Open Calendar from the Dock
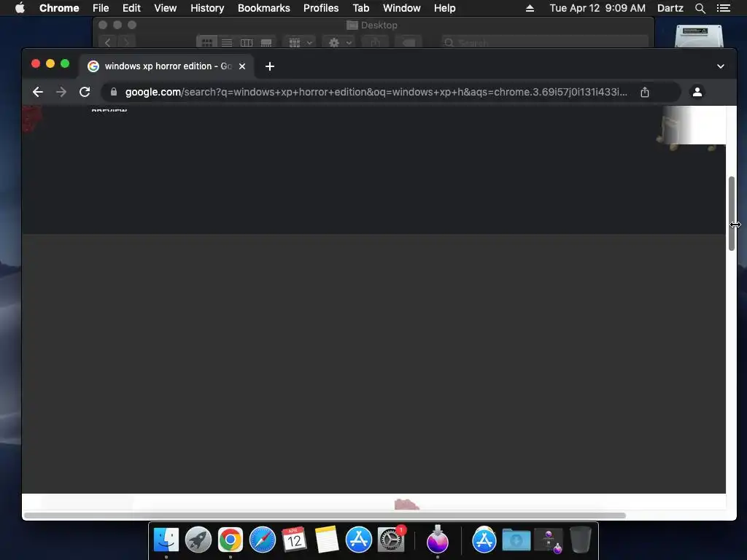Image resolution: width=747 pixels, height=560 pixels. click(x=294, y=540)
